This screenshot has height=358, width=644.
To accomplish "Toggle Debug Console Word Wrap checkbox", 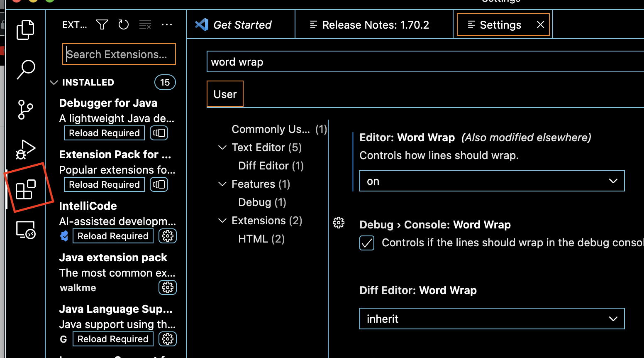I will [367, 243].
